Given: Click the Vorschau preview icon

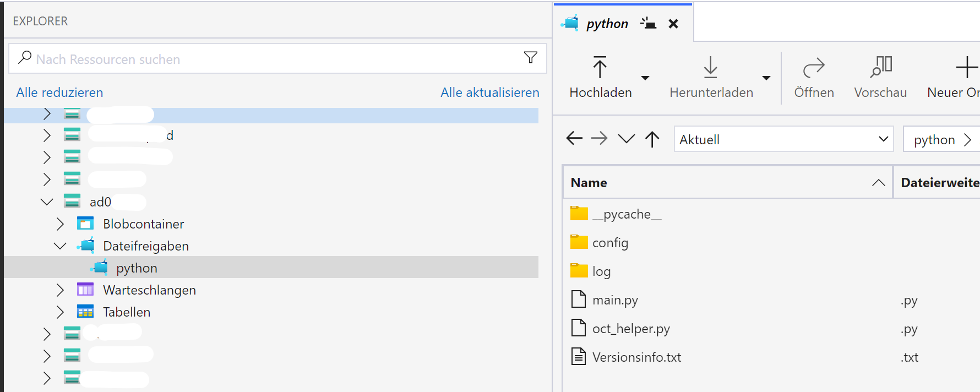Looking at the screenshot, I should pyautogui.click(x=880, y=68).
